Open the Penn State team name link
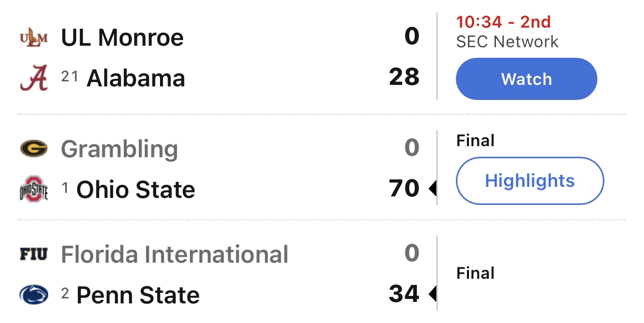 coord(138,295)
